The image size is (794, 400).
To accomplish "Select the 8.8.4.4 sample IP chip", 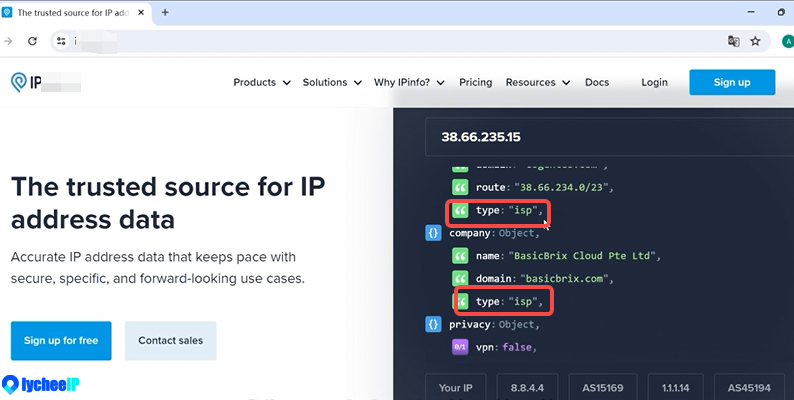I will (x=526, y=387).
